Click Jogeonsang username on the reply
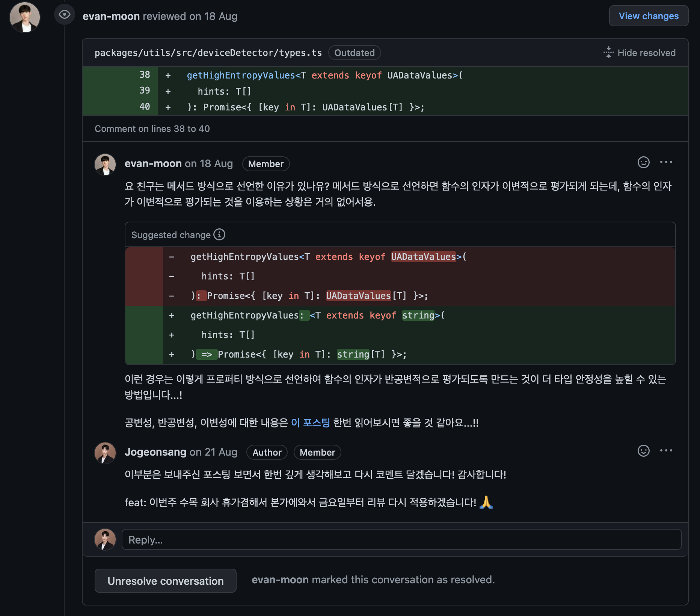The image size is (700, 616). pos(155,452)
